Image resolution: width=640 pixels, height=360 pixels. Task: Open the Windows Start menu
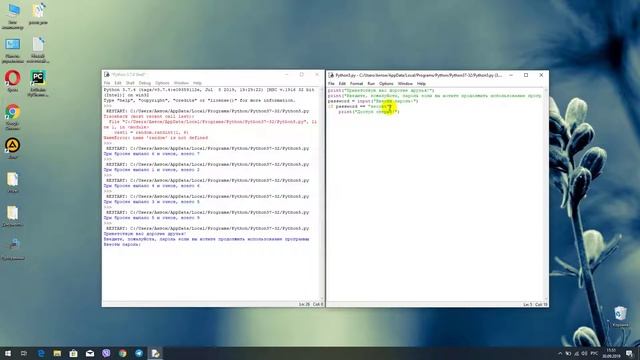(x=8, y=353)
